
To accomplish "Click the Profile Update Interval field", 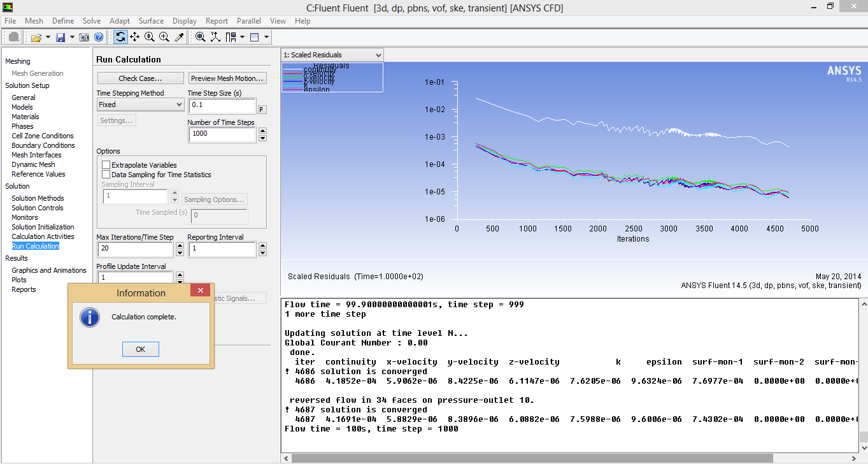I will pos(135,278).
